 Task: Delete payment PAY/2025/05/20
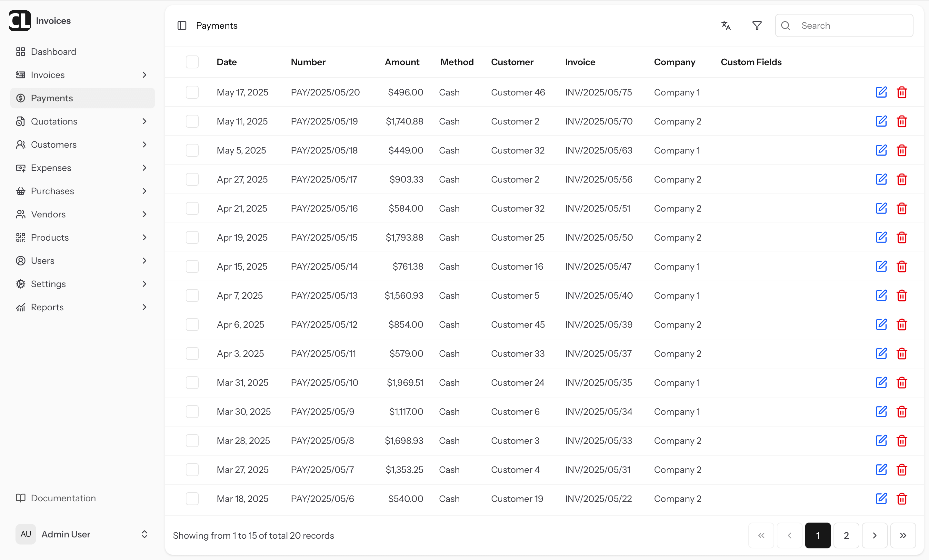(x=902, y=92)
